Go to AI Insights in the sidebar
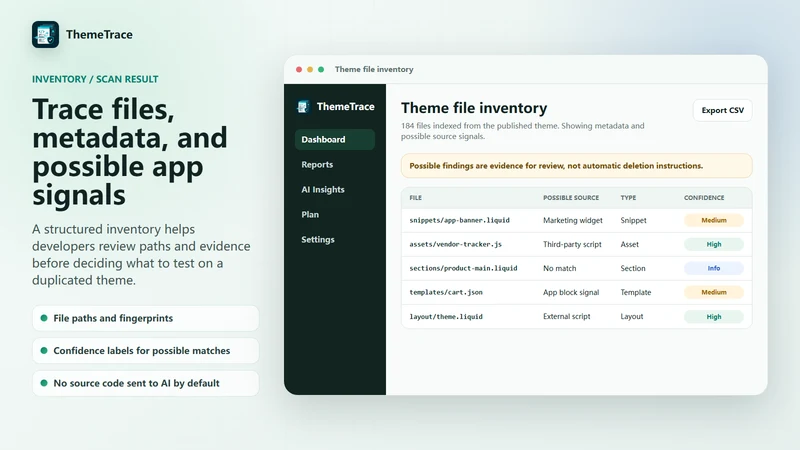This screenshot has height=450, width=800. click(x=322, y=189)
